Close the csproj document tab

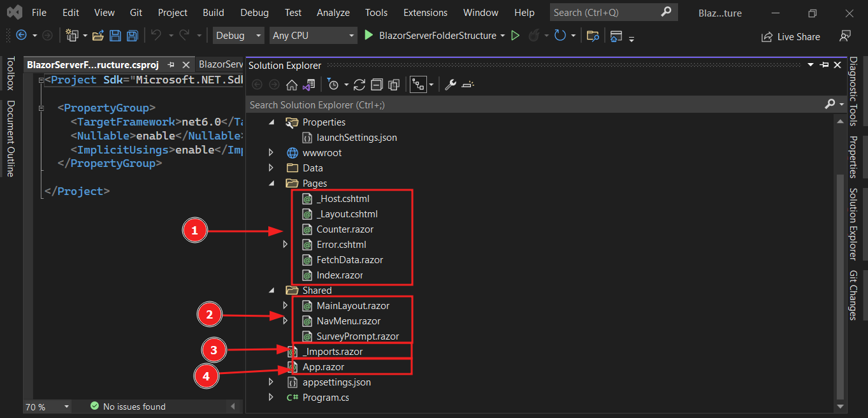point(186,64)
